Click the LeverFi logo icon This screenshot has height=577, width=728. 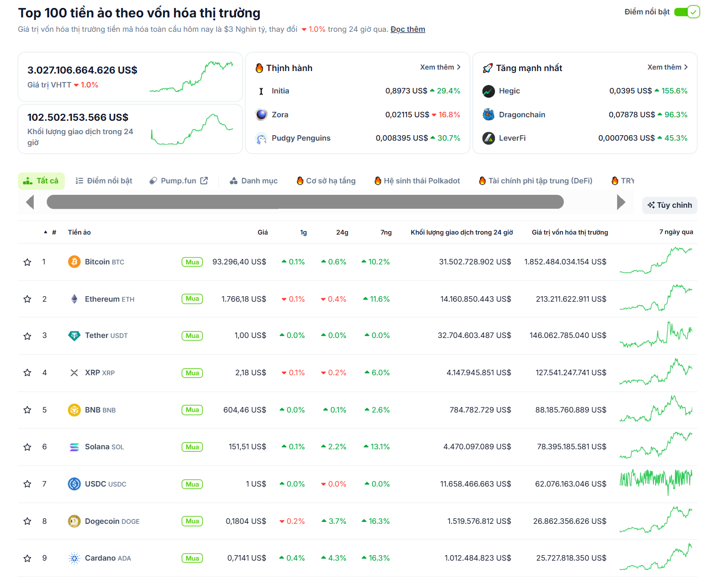488,138
